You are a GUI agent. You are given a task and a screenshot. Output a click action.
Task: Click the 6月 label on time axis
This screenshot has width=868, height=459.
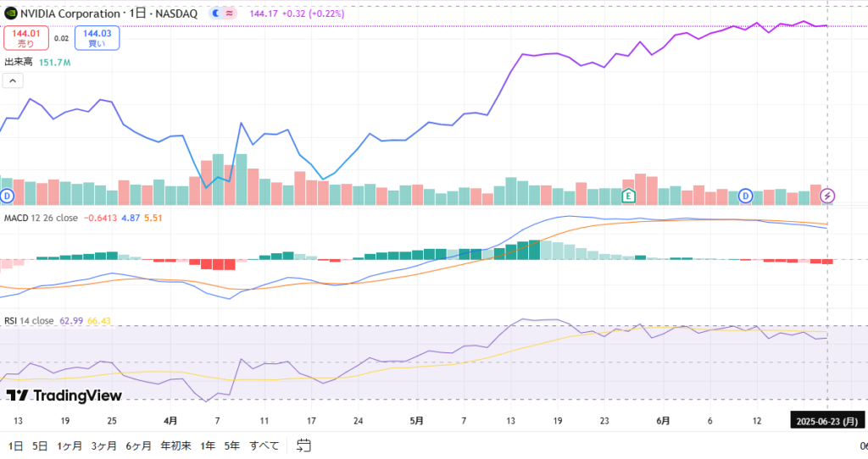tap(663, 421)
